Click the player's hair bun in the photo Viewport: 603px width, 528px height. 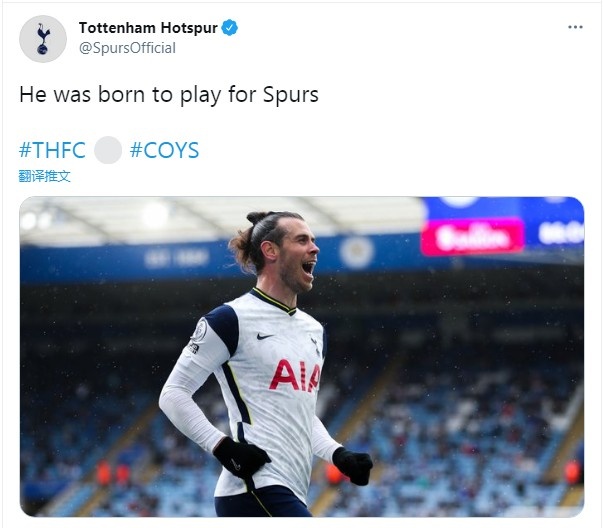tap(256, 217)
